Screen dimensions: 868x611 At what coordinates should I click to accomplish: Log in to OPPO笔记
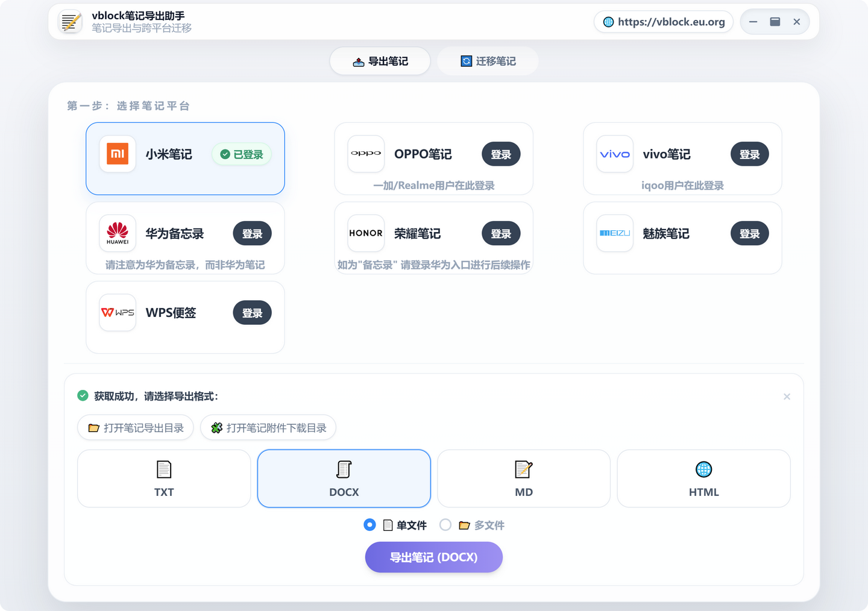point(501,154)
